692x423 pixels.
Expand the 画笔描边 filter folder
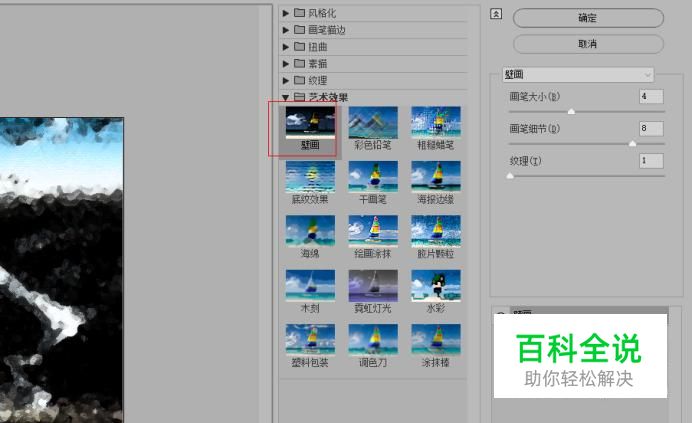tap(286, 30)
